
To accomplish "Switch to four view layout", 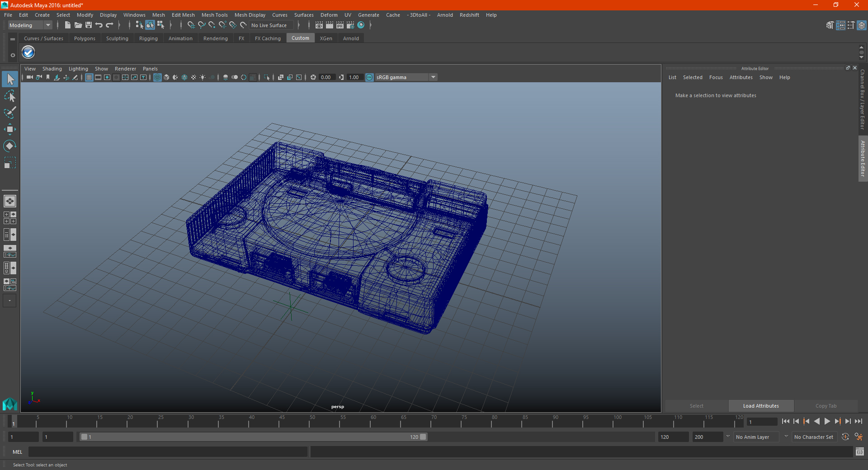I will click(10, 218).
